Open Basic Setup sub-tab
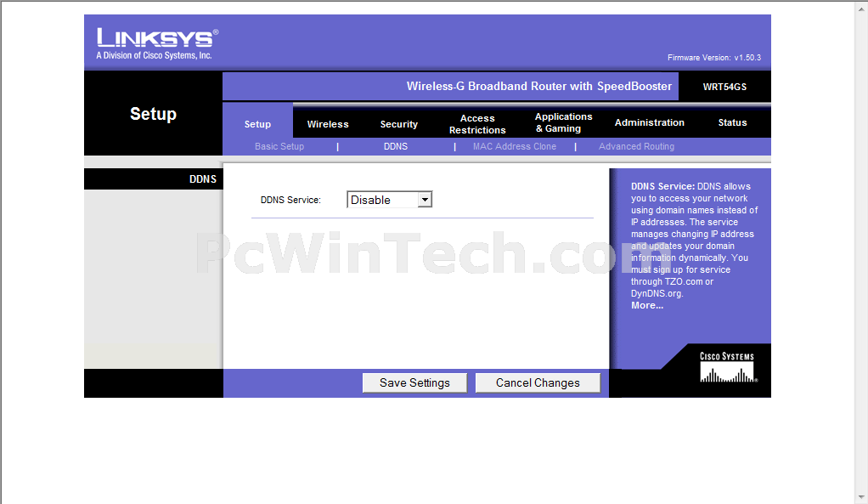This screenshot has height=504, width=868. point(279,146)
